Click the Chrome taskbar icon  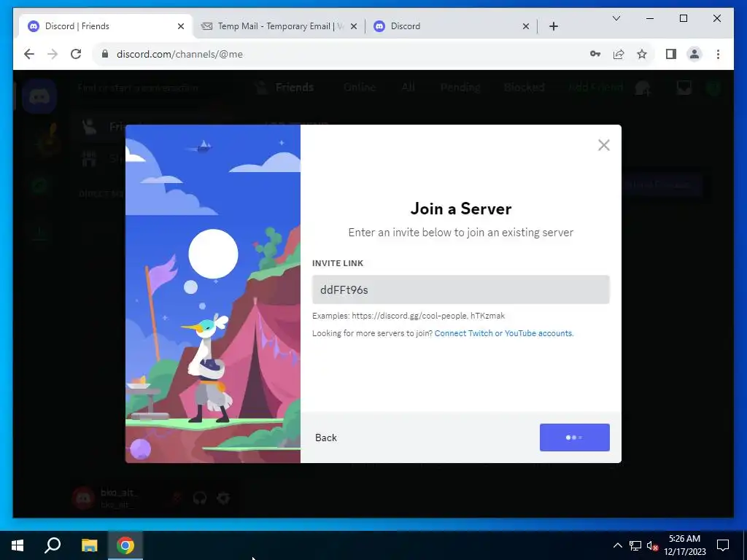pyautogui.click(x=125, y=545)
